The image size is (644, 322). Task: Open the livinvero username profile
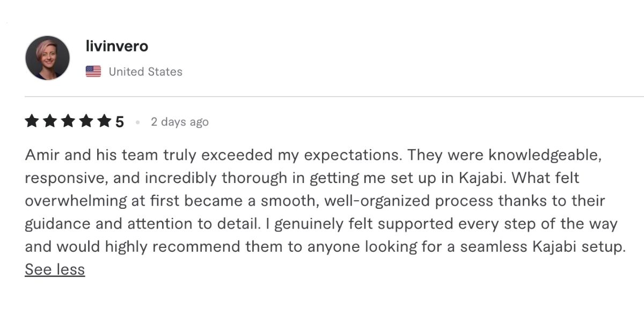click(116, 46)
